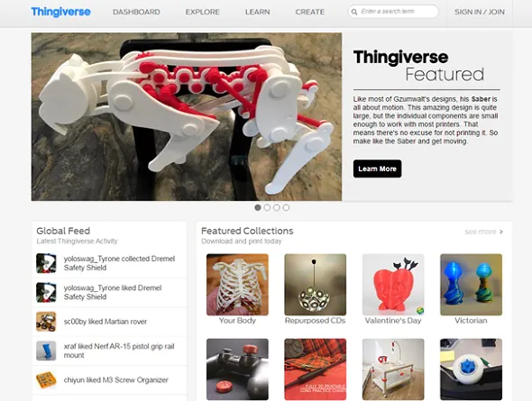Image resolution: width=532 pixels, height=401 pixels.
Task: Select the fourth carousel slide dot
Action: [286, 207]
